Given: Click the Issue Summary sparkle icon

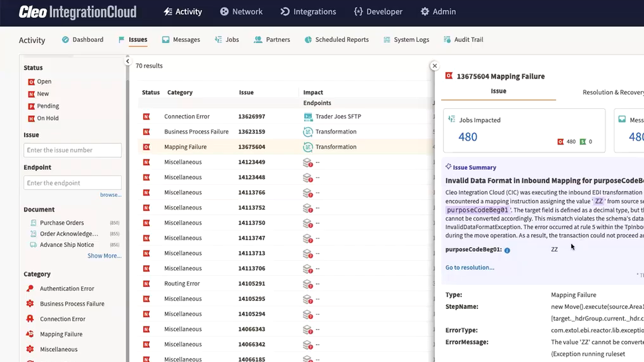Looking at the screenshot, I should pyautogui.click(x=448, y=167).
